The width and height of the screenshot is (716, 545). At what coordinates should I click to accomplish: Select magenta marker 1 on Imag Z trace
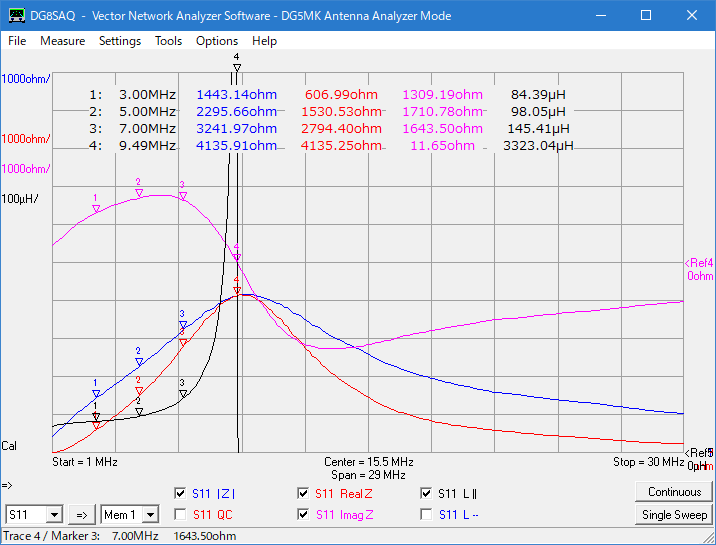[96, 209]
